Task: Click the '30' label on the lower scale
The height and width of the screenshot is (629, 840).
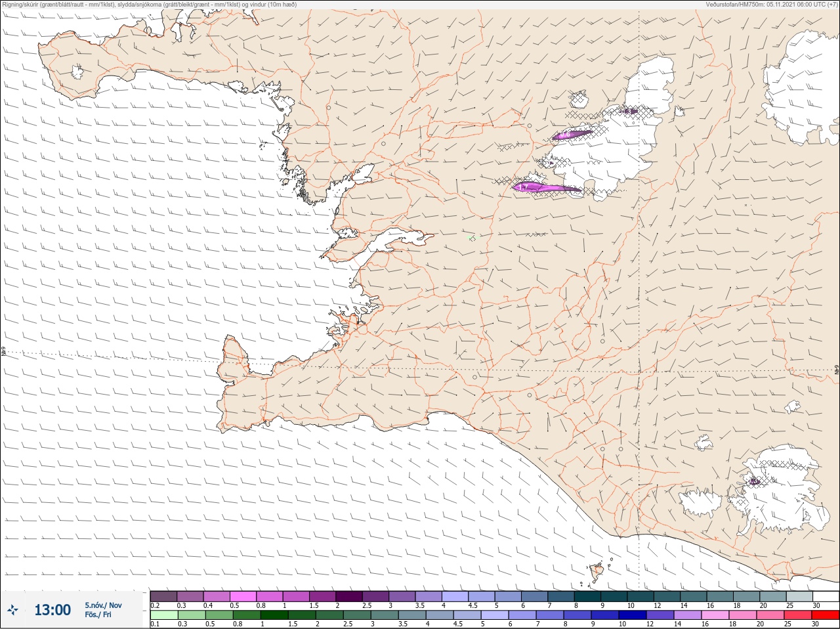Action: point(816,624)
